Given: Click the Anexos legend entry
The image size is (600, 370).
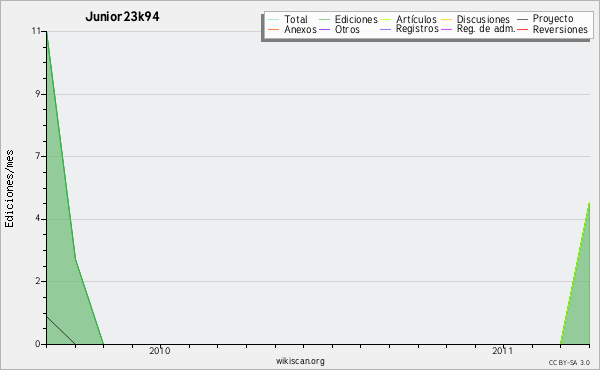Looking at the screenshot, I should pos(292,29).
